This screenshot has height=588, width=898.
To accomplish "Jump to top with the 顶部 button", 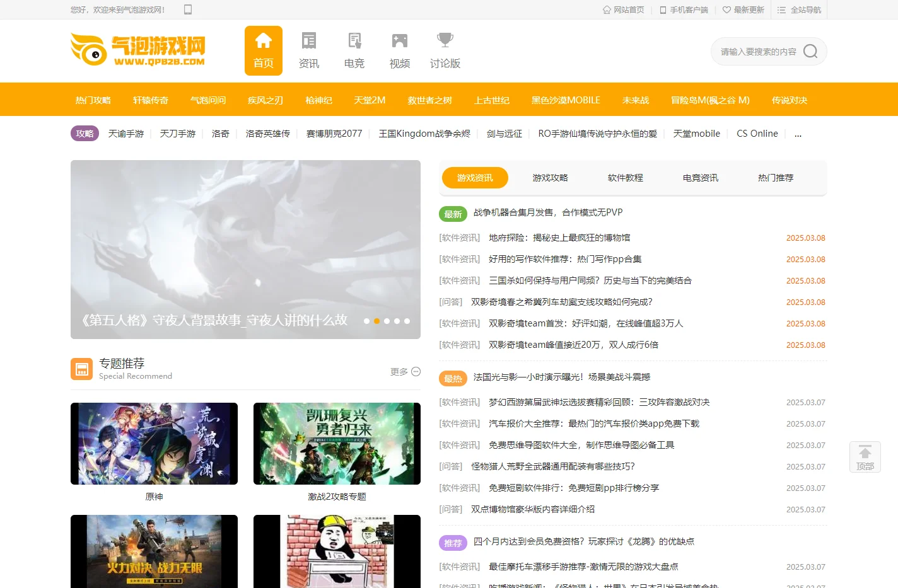I will (865, 457).
